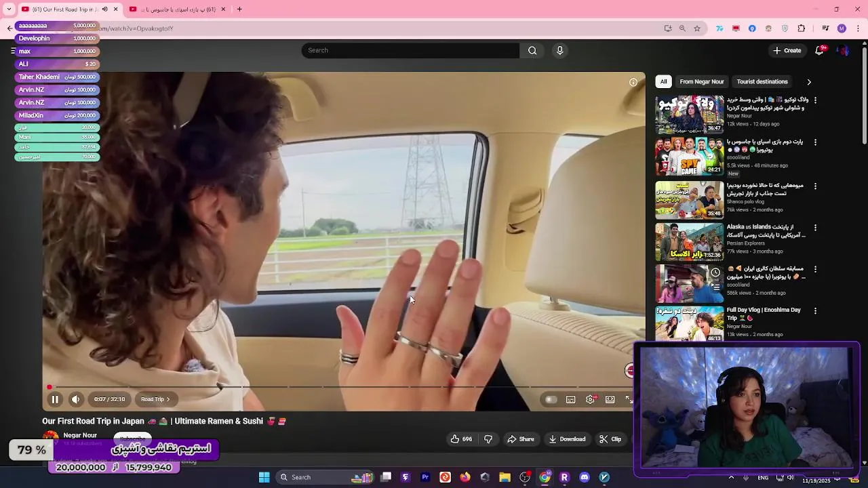The image size is (868, 488).
Task: Open options menu for Alaska vs Islands video
Action: point(815,228)
